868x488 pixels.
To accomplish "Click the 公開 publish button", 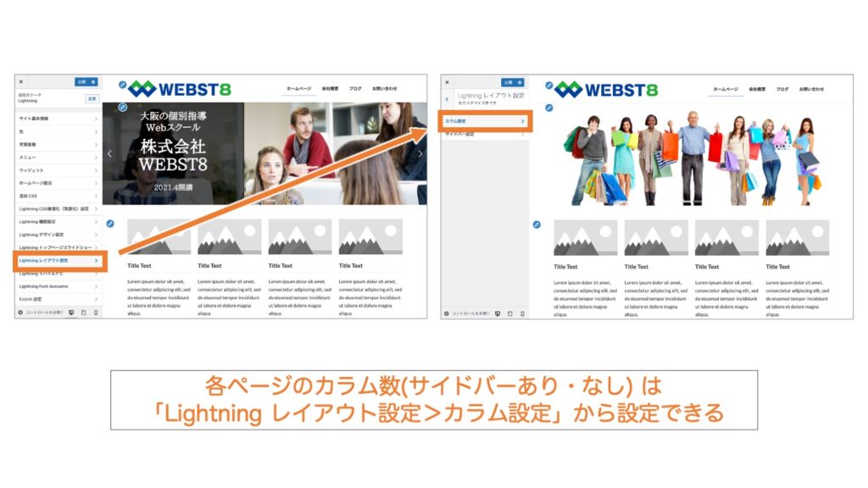I will click(81, 82).
